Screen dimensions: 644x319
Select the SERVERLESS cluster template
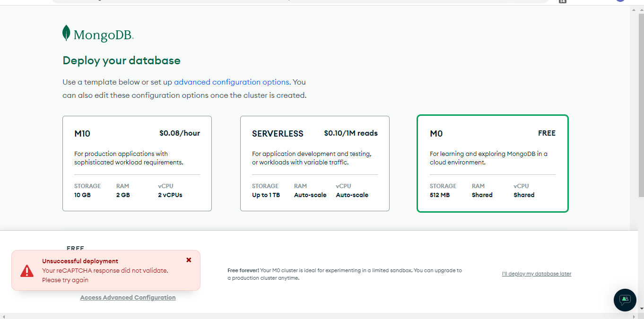[314, 163]
